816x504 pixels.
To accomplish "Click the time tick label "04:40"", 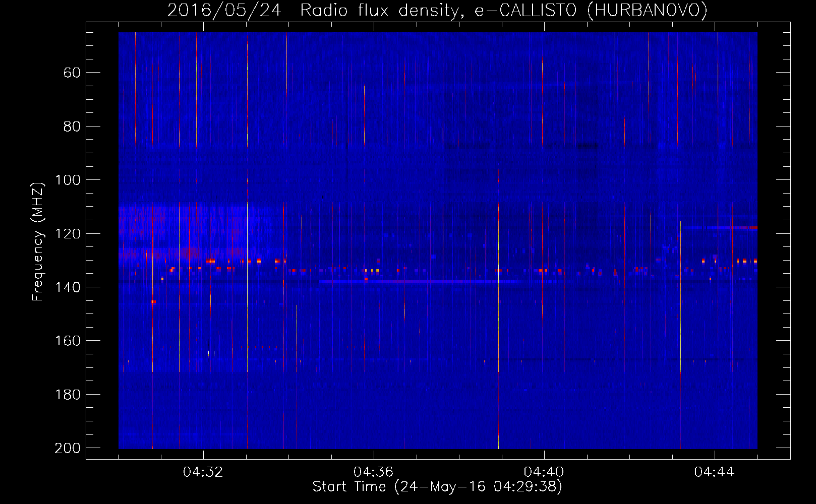I will click(544, 472).
